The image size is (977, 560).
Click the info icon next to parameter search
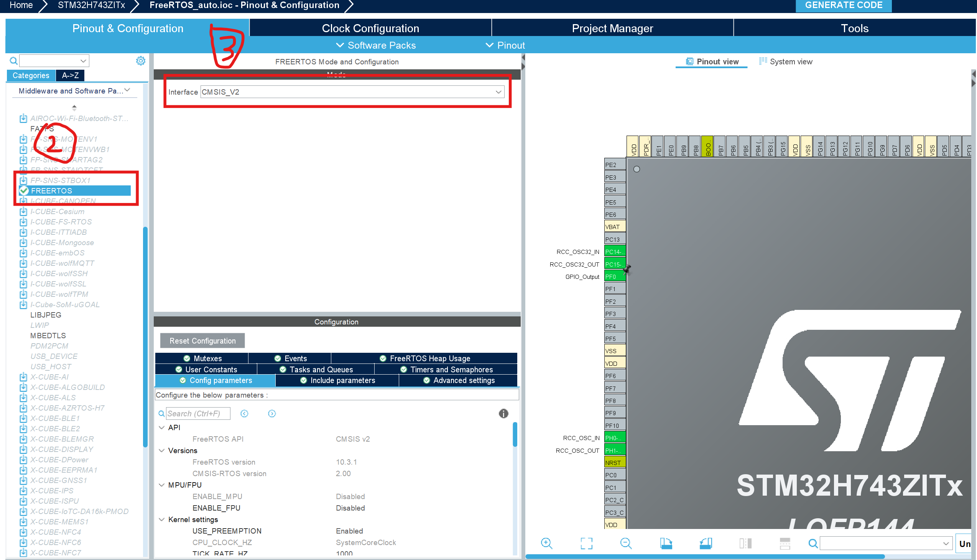tap(503, 413)
